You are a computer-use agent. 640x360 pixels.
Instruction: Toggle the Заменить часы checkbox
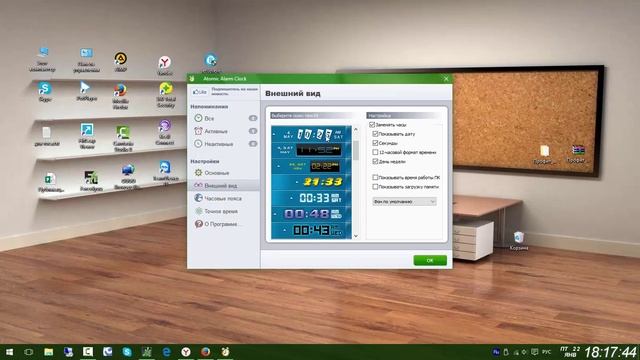click(372, 124)
